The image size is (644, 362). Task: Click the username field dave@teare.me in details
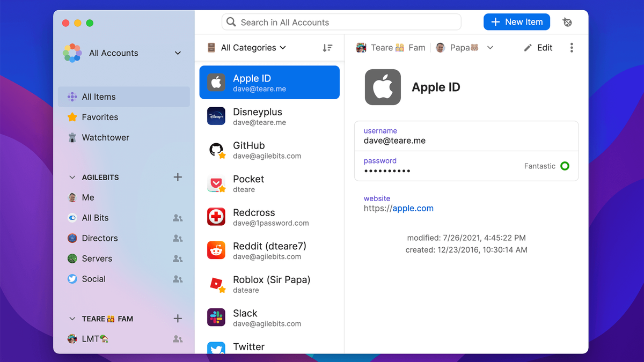tap(466, 136)
